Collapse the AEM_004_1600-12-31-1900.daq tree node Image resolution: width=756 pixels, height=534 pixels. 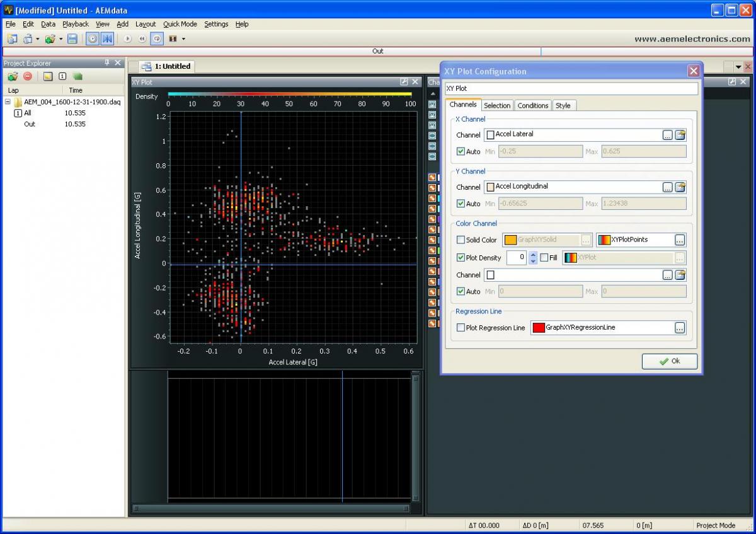[x=8, y=102]
